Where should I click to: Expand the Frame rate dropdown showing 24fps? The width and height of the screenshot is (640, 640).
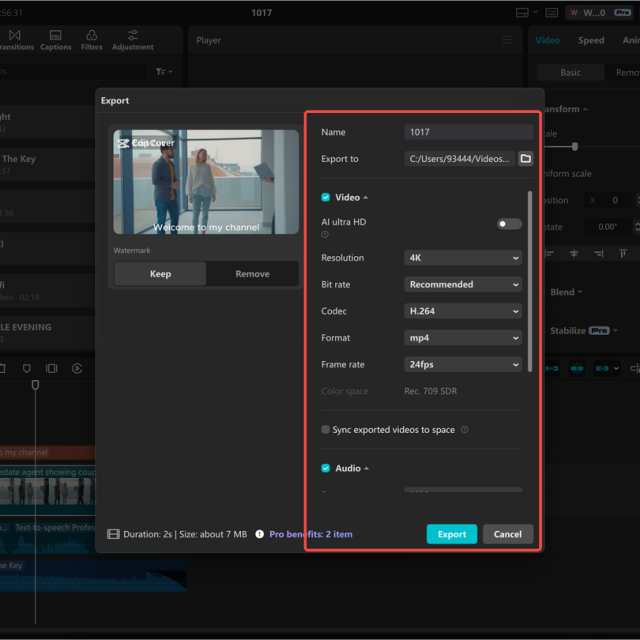click(x=464, y=365)
